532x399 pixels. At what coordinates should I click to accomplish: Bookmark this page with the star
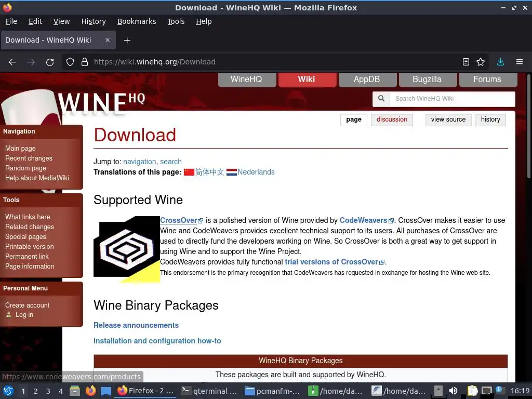click(481, 62)
